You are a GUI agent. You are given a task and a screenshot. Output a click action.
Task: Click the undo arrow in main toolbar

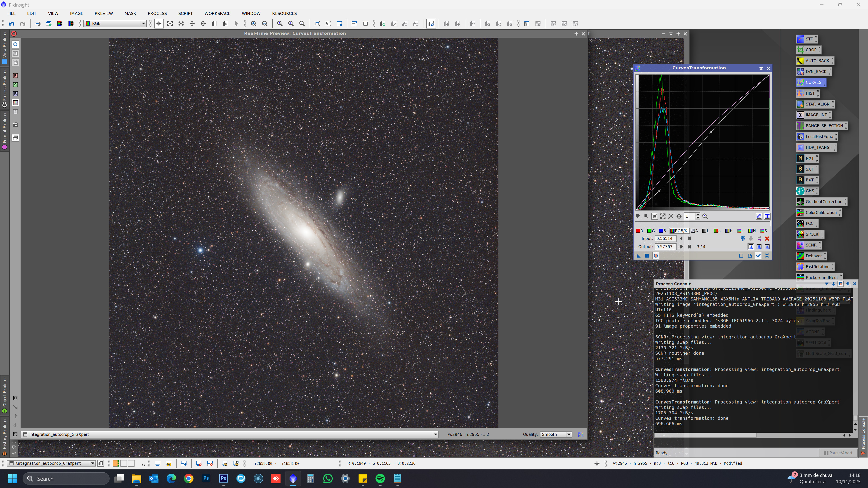pyautogui.click(x=12, y=23)
